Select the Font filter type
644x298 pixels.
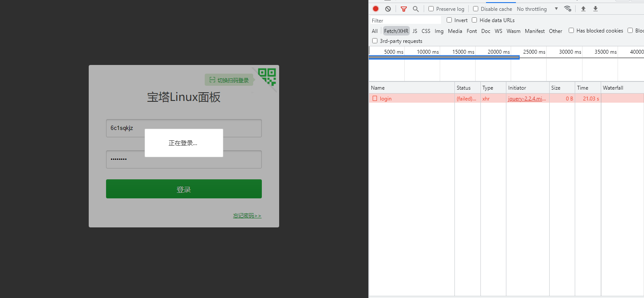472,31
